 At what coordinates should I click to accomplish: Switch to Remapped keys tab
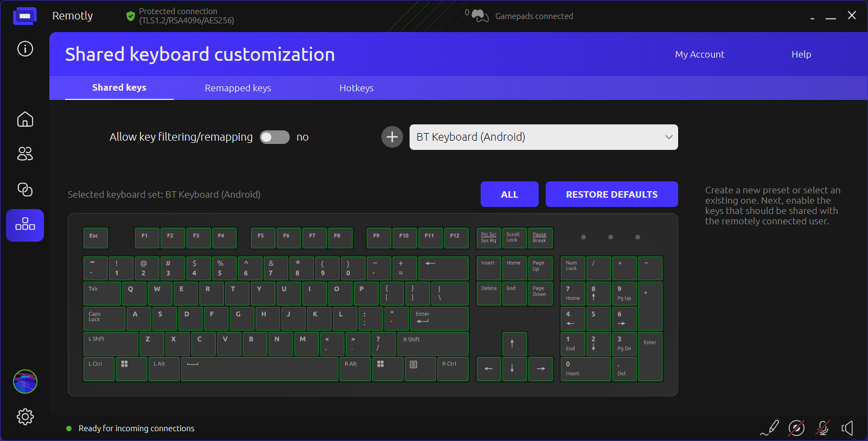(x=238, y=88)
